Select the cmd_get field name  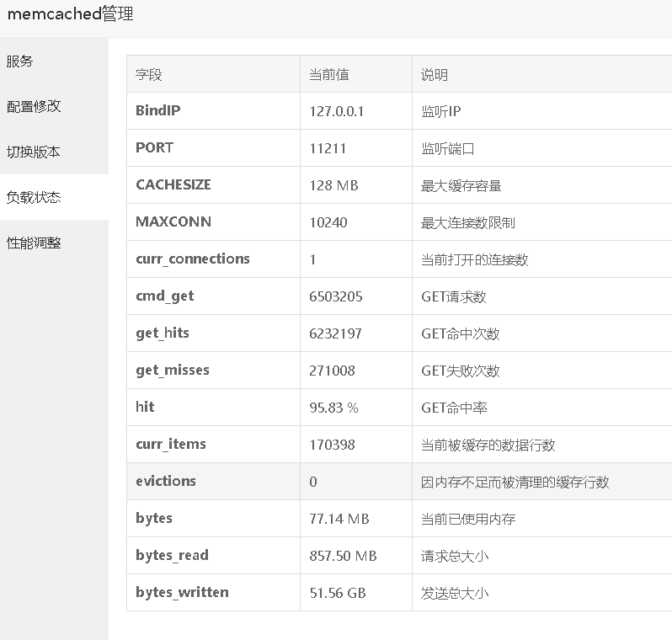pyautogui.click(x=164, y=296)
